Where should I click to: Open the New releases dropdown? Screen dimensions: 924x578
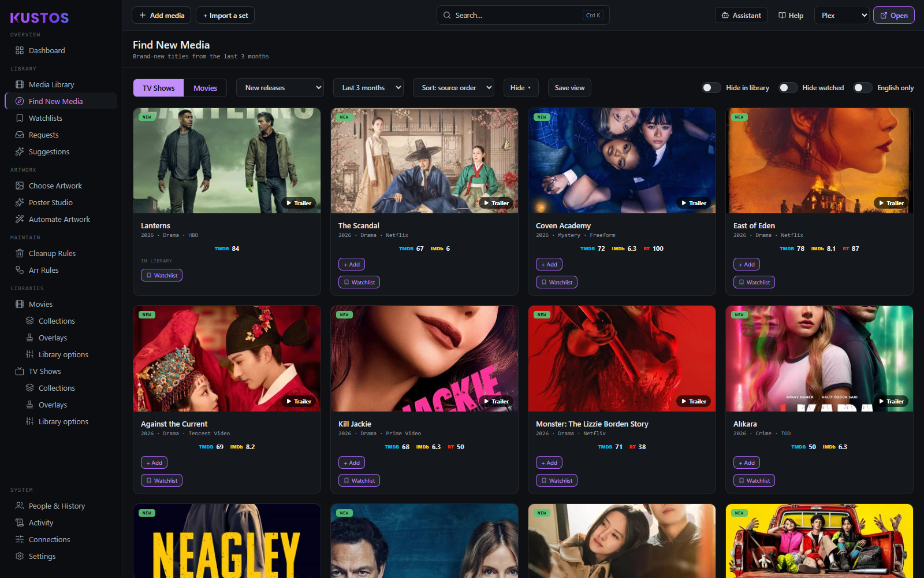tap(280, 87)
